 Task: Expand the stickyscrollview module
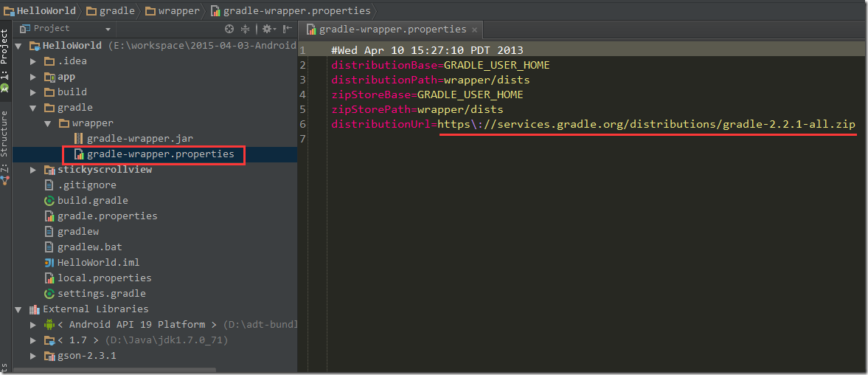(33, 170)
